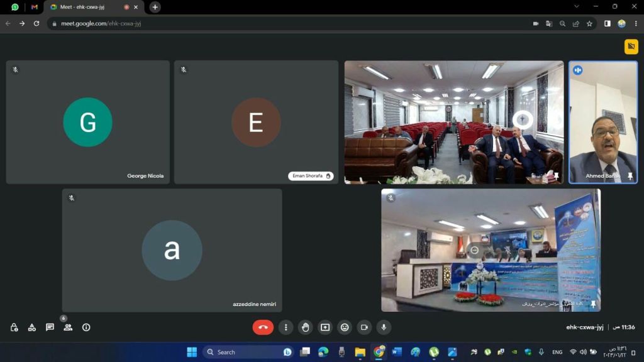Click the yellow picture-in-picture badge
The width and height of the screenshot is (644, 362).
tap(631, 47)
